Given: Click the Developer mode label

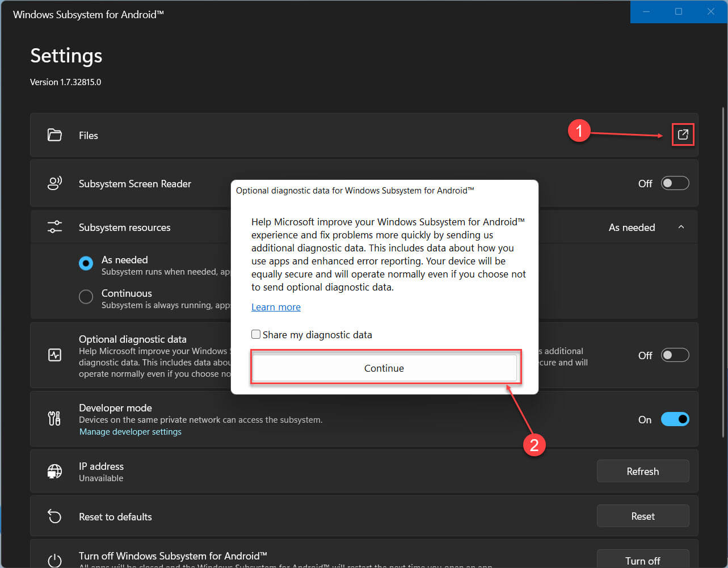Looking at the screenshot, I should click(x=115, y=407).
